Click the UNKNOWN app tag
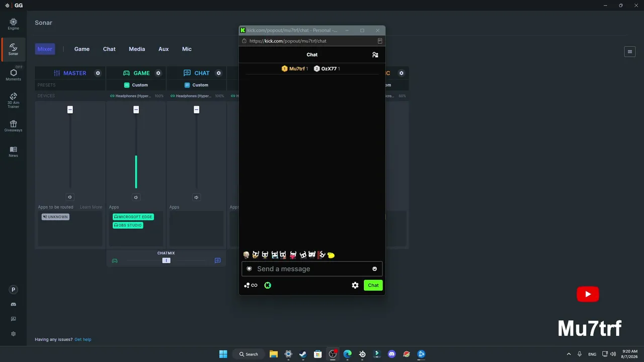 (55, 217)
